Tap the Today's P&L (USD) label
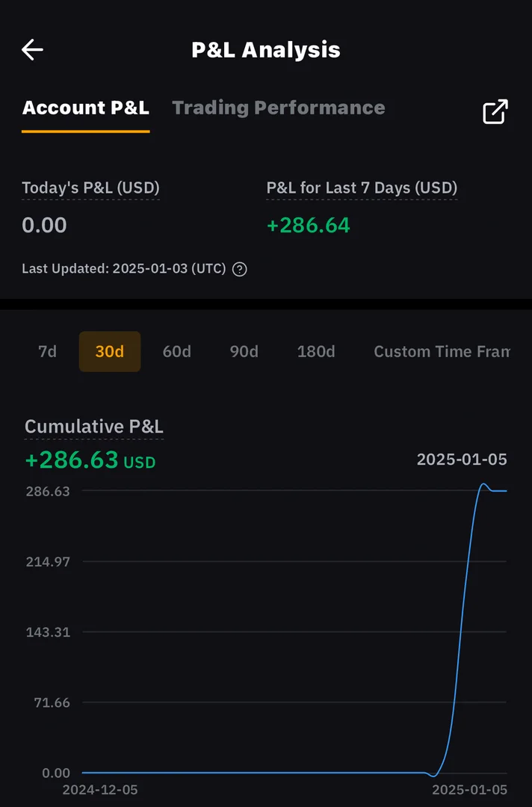Viewport: 532px width, 807px height. point(90,188)
